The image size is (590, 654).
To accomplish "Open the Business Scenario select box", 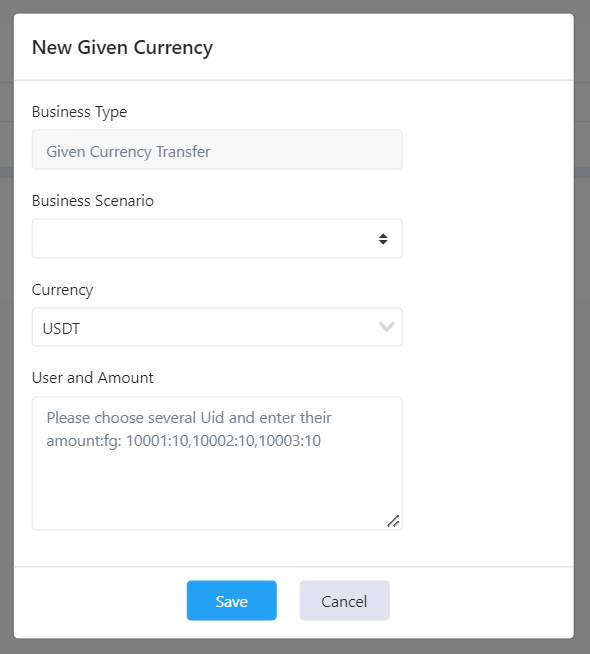I will click(217, 239).
